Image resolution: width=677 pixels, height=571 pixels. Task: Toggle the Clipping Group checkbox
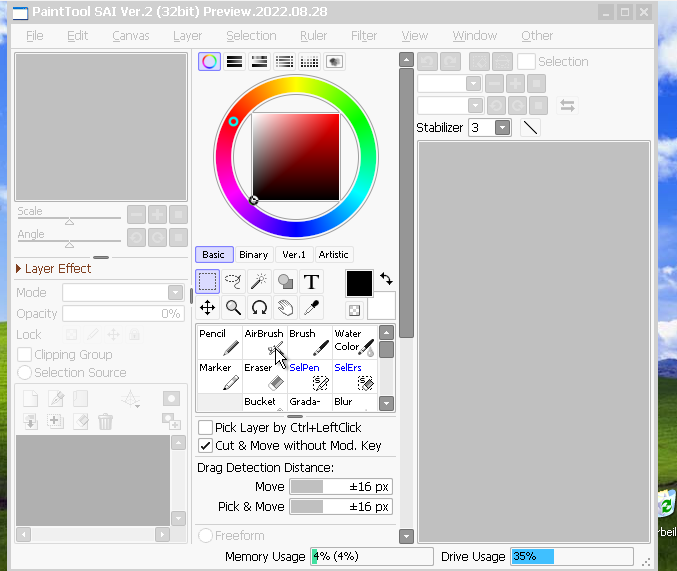(24, 355)
